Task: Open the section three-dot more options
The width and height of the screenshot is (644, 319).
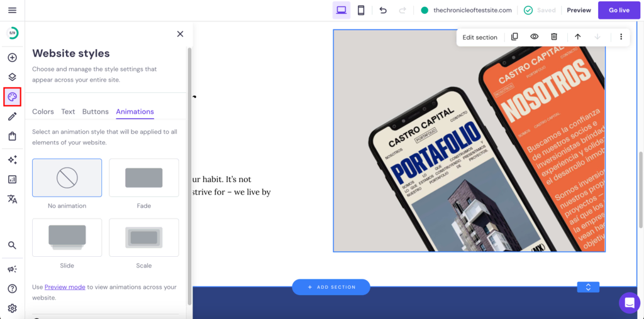Action: (x=621, y=37)
